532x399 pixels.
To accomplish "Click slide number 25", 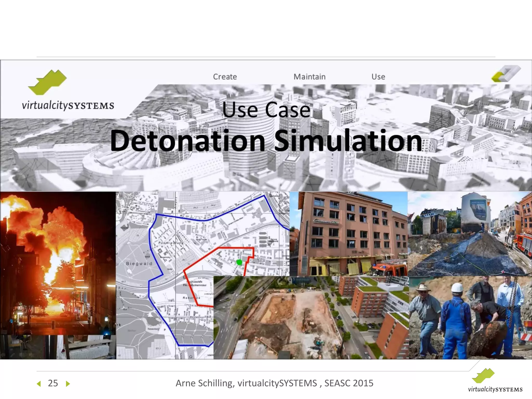I will (53, 383).
